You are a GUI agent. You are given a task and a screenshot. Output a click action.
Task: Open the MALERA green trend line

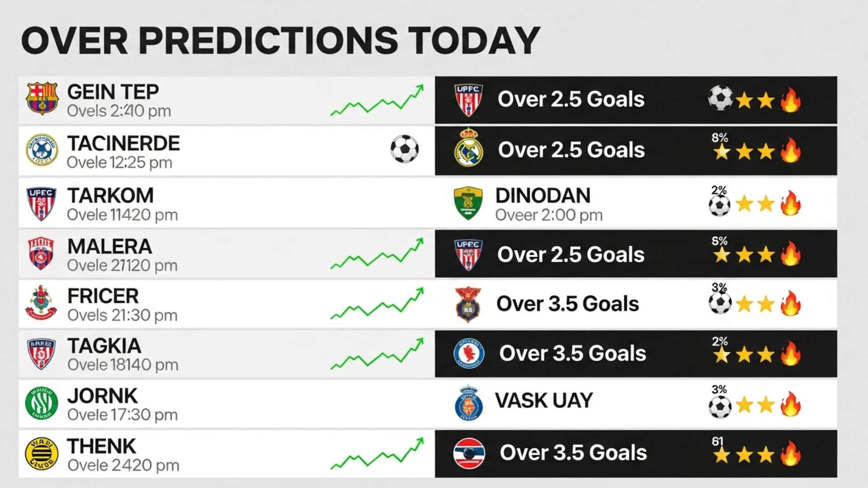point(377,253)
